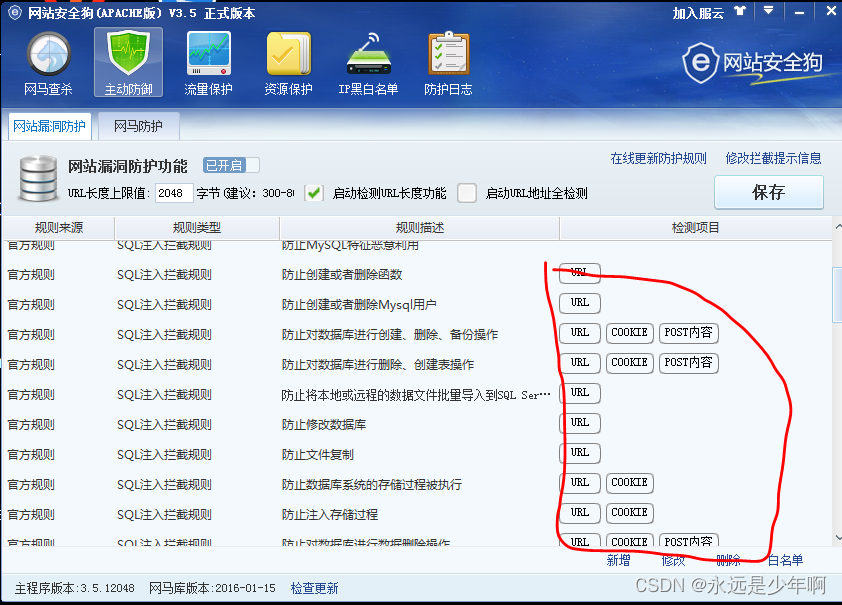The image size is (842, 605).
Task: Toggle URL for 防止修改数据库 rule
Action: tap(579, 423)
